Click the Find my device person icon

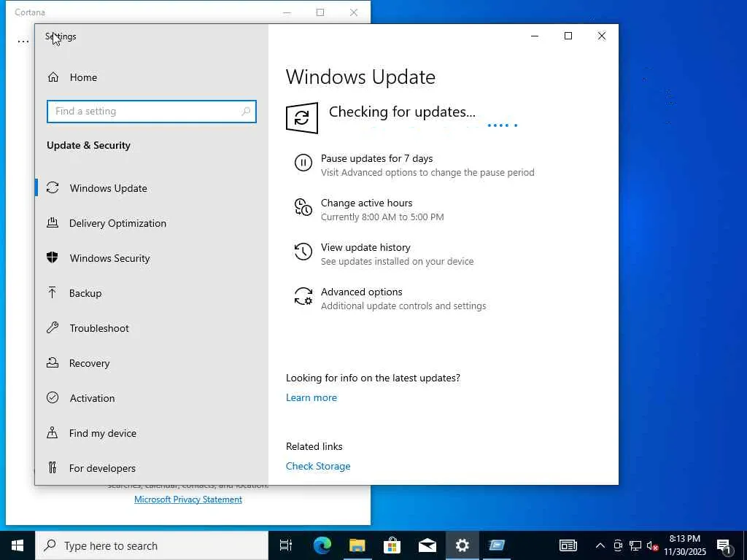[x=53, y=432]
